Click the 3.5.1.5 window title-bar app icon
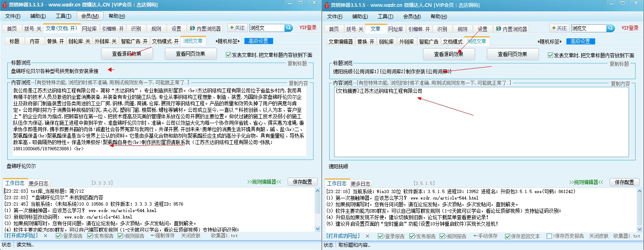 [326, 5]
